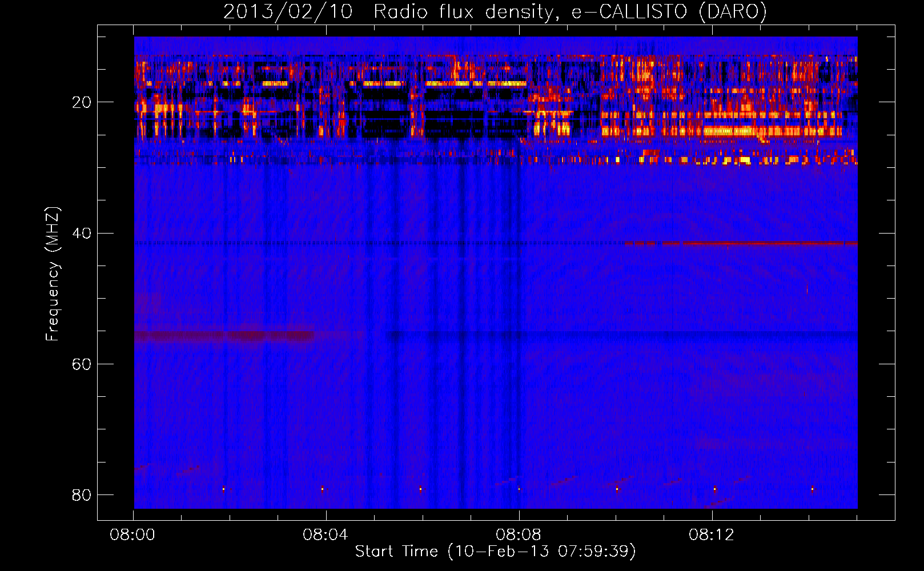Click the '20' frequency tick label
The width and height of the screenshot is (924, 571).
pyautogui.click(x=82, y=103)
